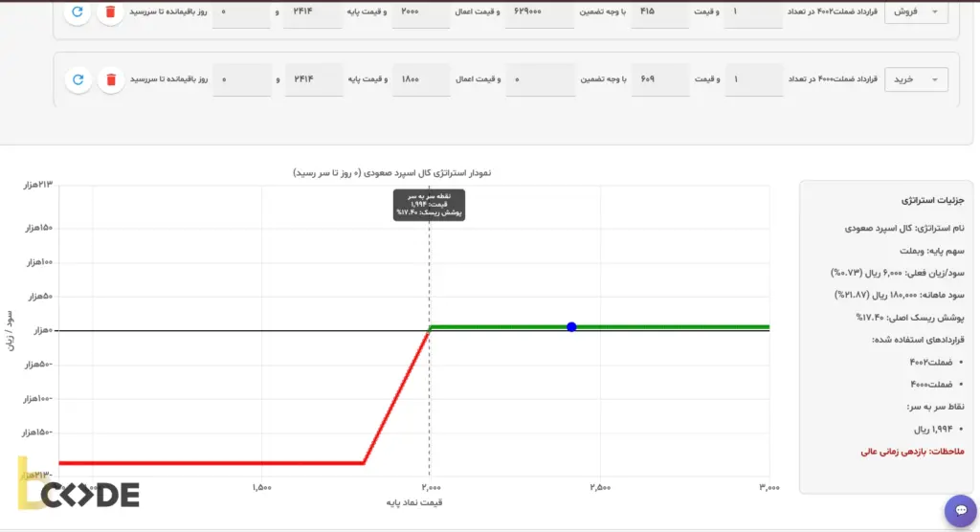
Task: Open the فروش order type dropdown
Action: click(916, 12)
